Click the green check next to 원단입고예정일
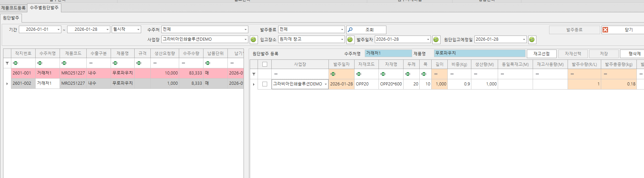This screenshot has width=644, height=178. (x=532, y=40)
